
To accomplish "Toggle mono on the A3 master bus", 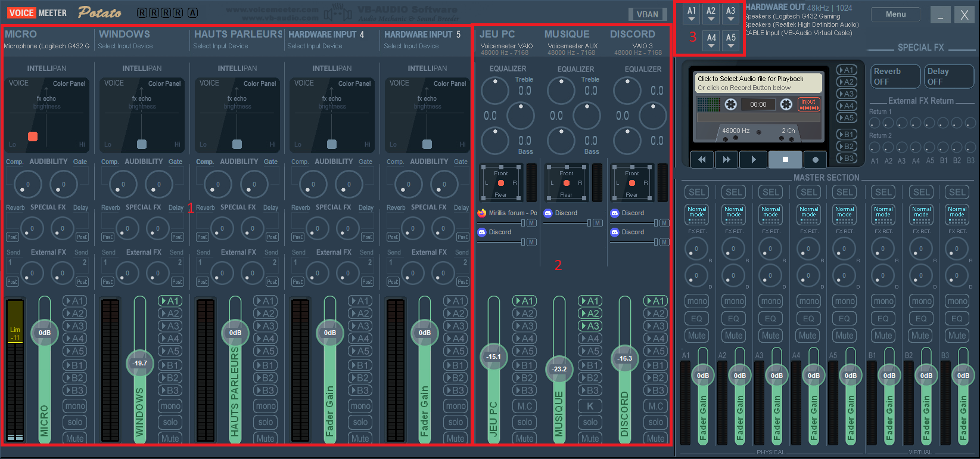I will pos(771,301).
